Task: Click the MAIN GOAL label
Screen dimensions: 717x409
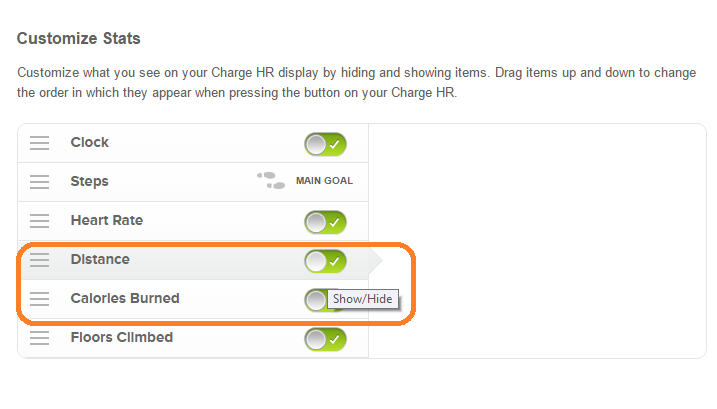Action: 324,181
